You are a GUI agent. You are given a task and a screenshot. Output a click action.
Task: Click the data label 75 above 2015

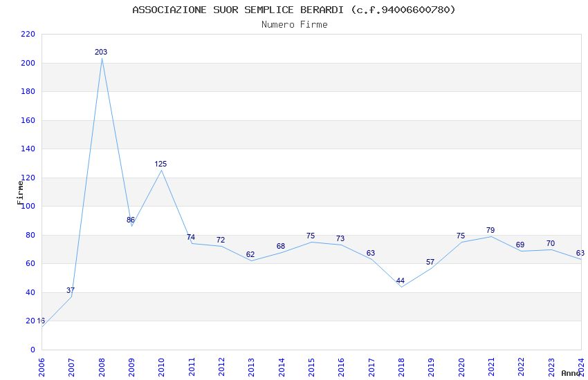point(311,236)
